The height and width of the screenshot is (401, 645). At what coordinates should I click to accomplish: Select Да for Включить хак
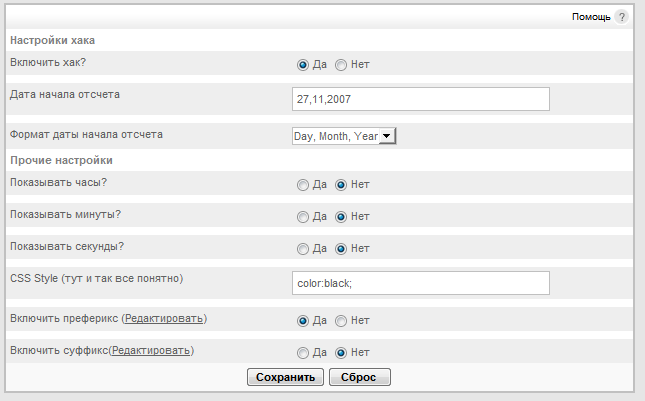(303, 65)
